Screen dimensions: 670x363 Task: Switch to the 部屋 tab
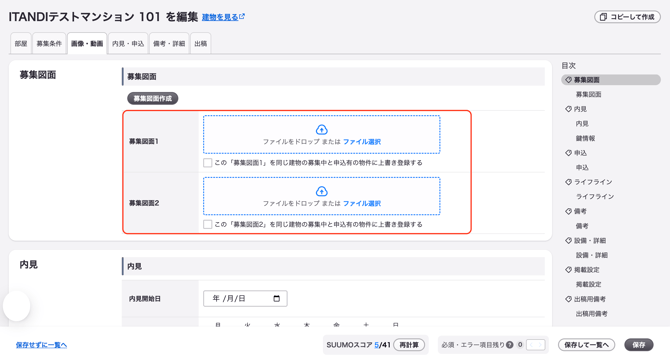[21, 44]
